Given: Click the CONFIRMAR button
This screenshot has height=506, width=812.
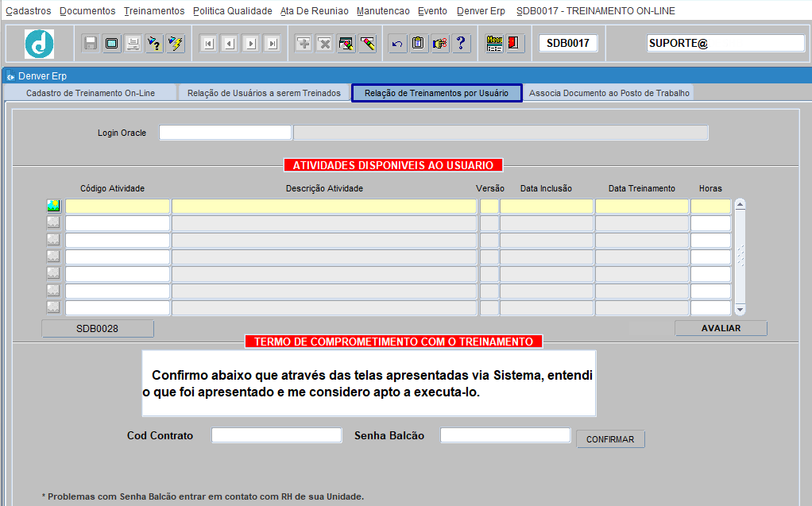Looking at the screenshot, I should coord(610,439).
